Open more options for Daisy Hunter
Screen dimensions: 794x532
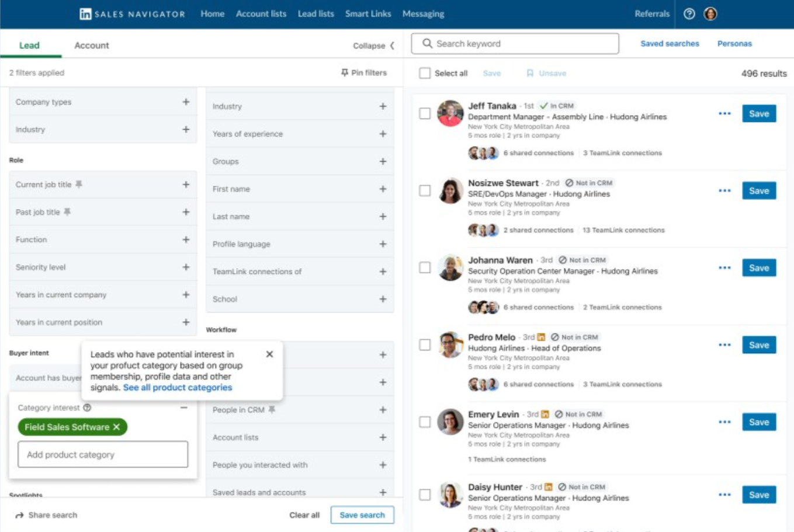pos(724,495)
